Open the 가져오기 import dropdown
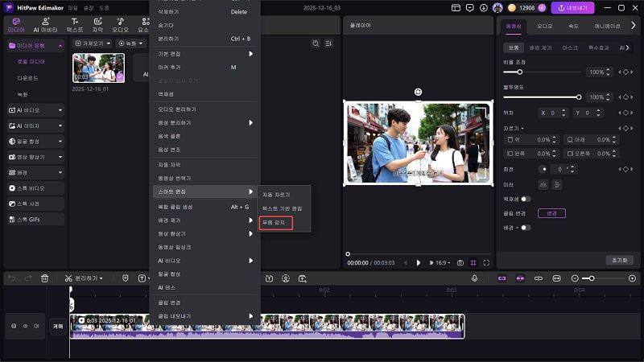The image size is (644, 362). coord(92,43)
